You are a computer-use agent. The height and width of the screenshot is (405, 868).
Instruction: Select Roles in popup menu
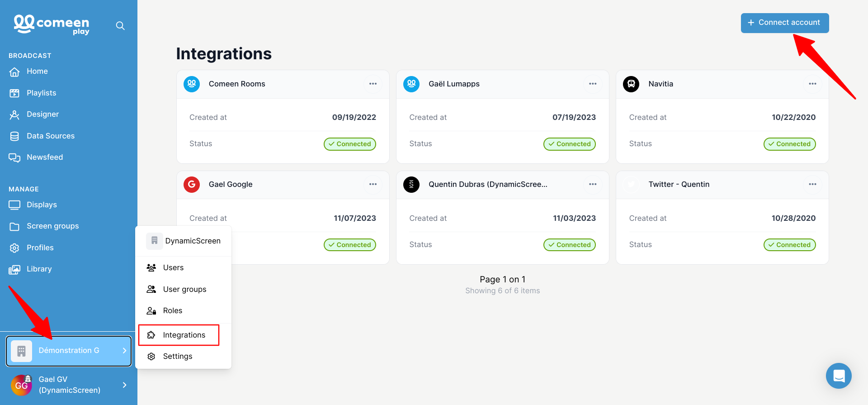click(184, 310)
